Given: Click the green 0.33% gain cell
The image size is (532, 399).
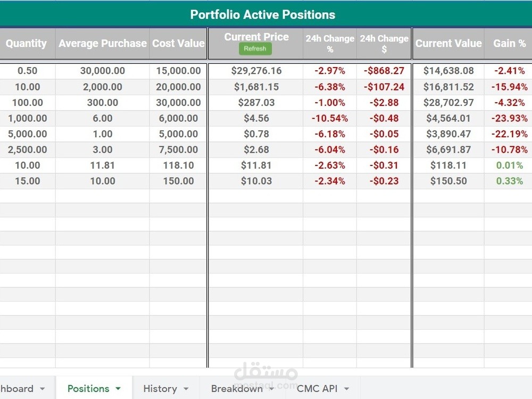Looking at the screenshot, I should pyautogui.click(x=509, y=181).
